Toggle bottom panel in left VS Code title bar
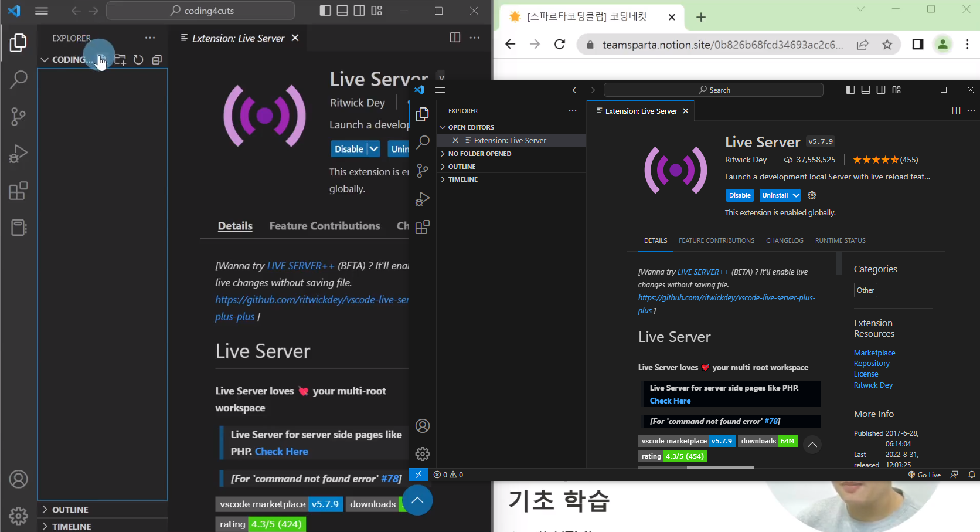Screen dimensions: 980x532 pyautogui.click(x=342, y=11)
